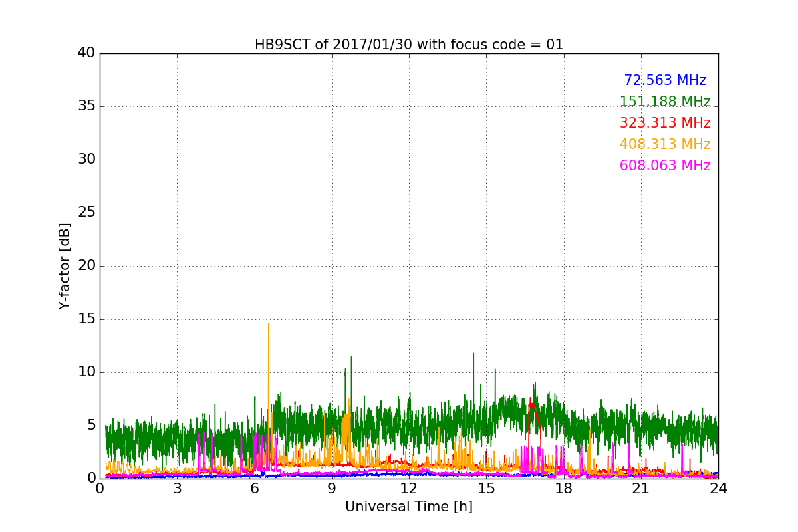Click the y-axis tick label '5'
The width and height of the screenshot is (798, 532).
click(x=91, y=426)
